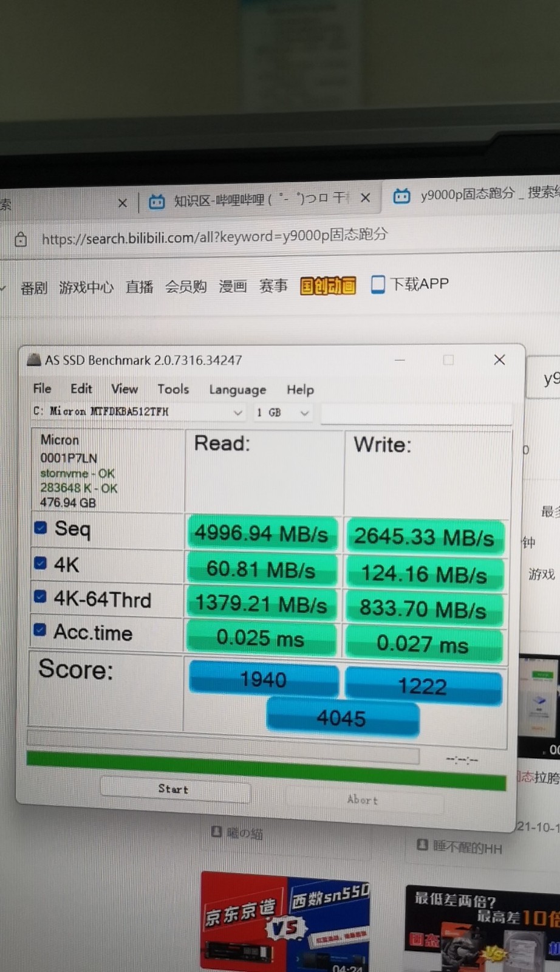Click the stornvme - OK driver status text
560x972 pixels.
(77, 473)
